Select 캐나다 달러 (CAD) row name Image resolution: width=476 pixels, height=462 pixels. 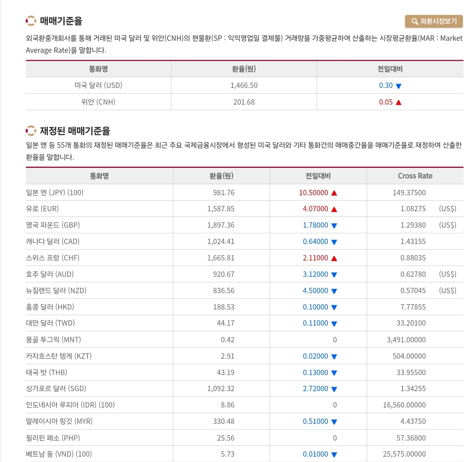[53, 241]
